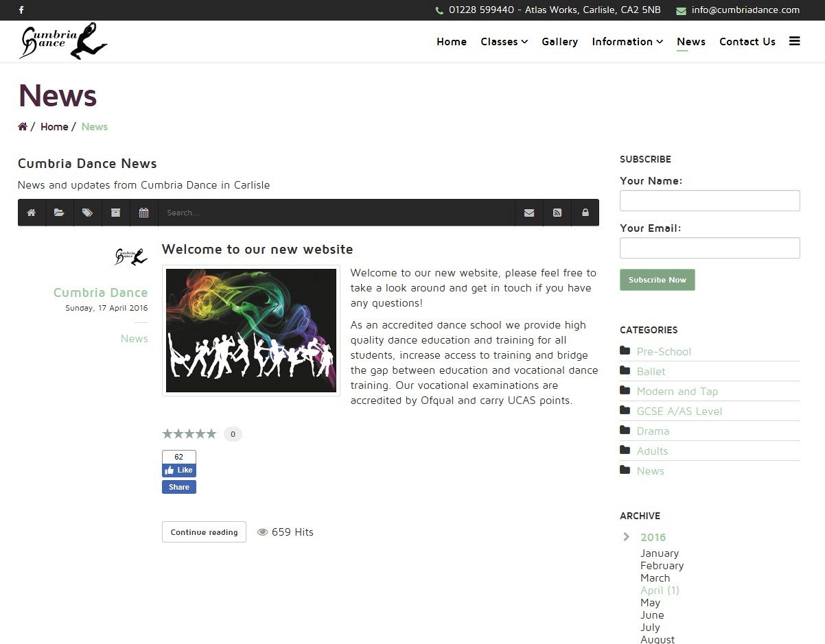Image resolution: width=825 pixels, height=644 pixels.
Task: Click the Facebook icon in top bar
Action: point(21,10)
